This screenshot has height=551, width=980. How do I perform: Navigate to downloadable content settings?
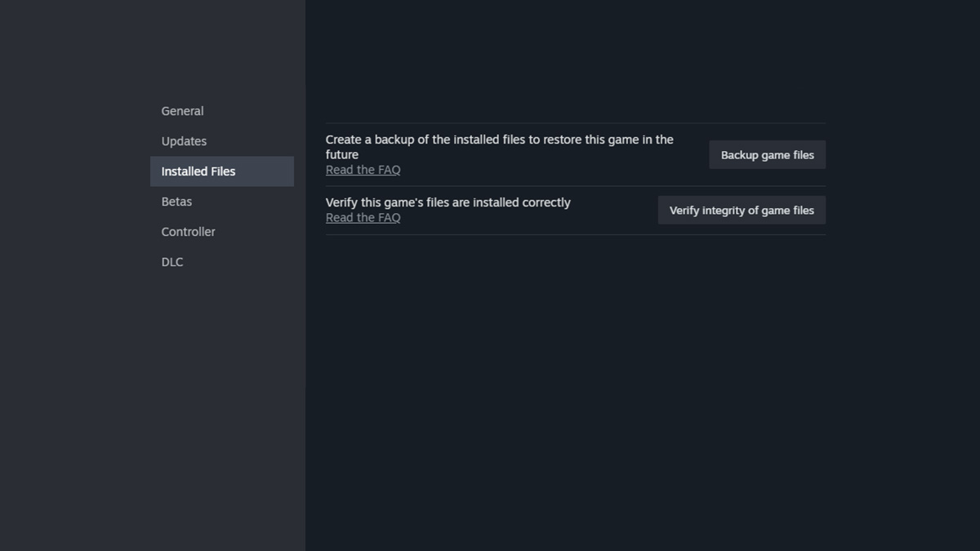pyautogui.click(x=172, y=262)
